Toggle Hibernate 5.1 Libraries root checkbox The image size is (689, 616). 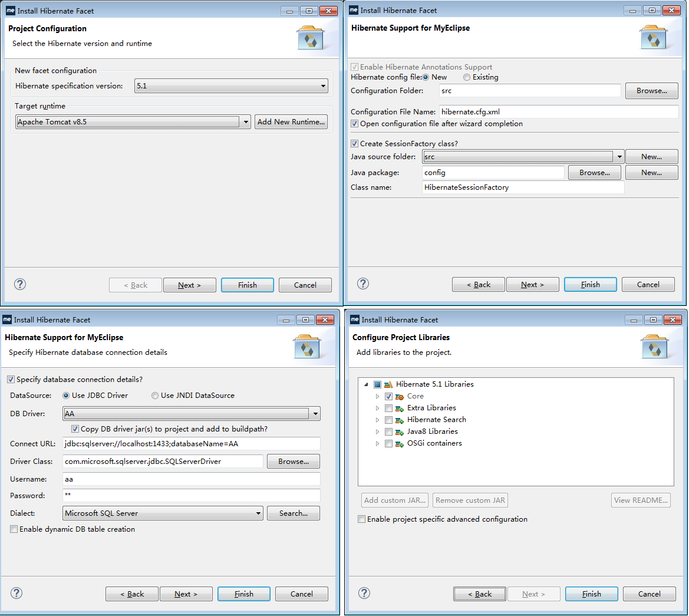point(377,384)
